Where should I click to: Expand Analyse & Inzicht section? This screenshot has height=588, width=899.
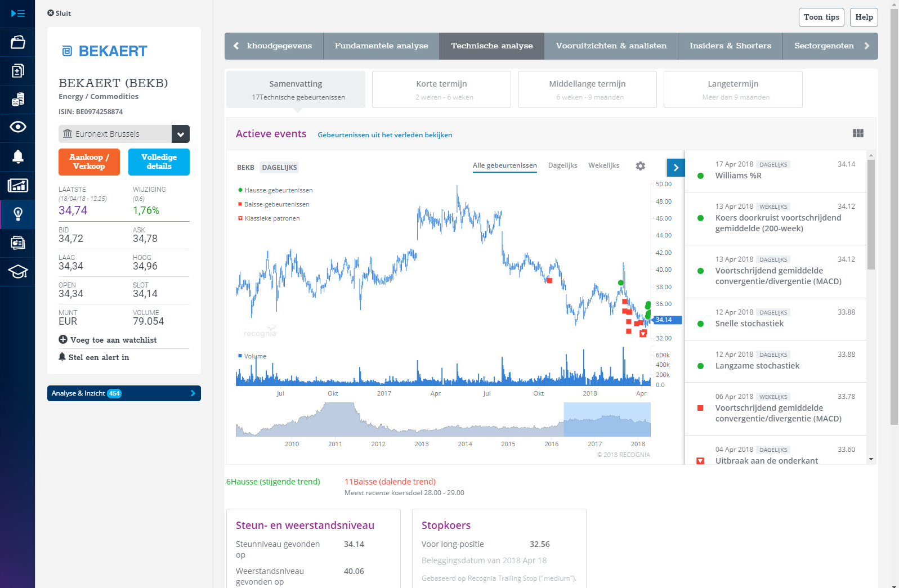pyautogui.click(x=124, y=393)
